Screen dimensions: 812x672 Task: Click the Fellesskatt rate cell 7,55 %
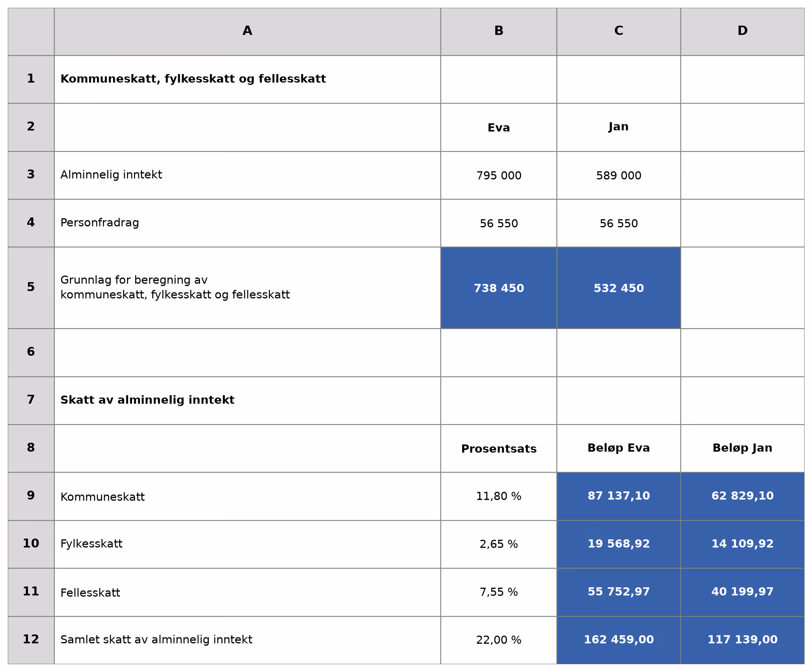pyautogui.click(x=499, y=592)
